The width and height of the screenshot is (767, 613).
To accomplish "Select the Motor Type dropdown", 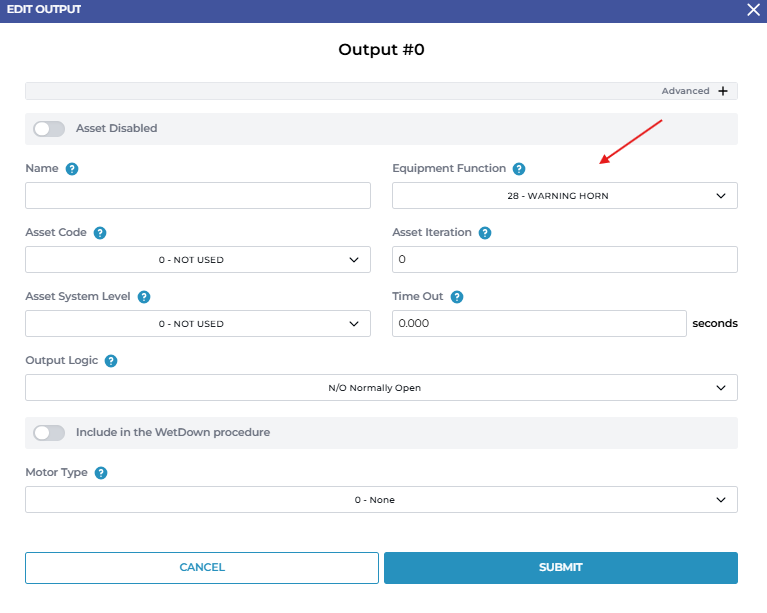I will (381, 500).
